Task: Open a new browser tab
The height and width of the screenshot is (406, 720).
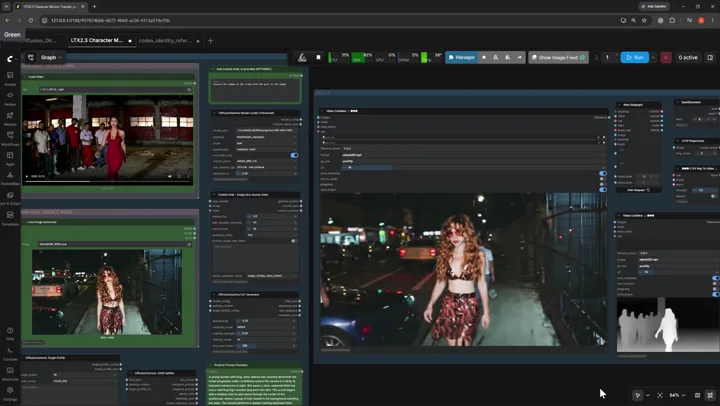Action: 94,6
